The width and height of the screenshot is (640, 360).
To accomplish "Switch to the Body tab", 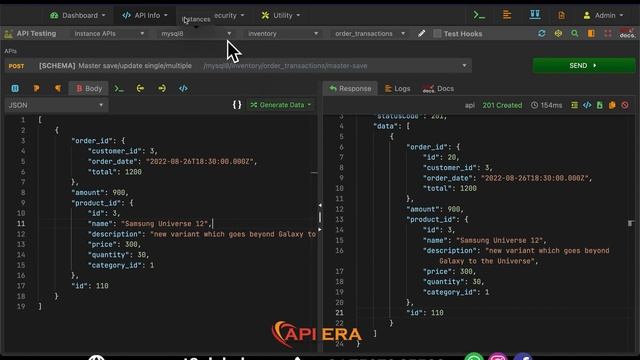I will coord(89,88).
